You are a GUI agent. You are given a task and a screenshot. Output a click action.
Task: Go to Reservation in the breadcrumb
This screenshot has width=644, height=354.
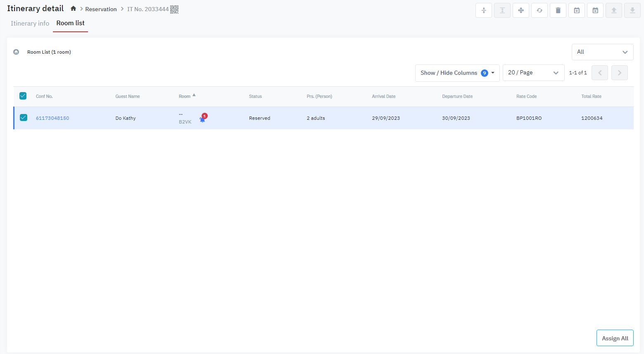click(101, 9)
